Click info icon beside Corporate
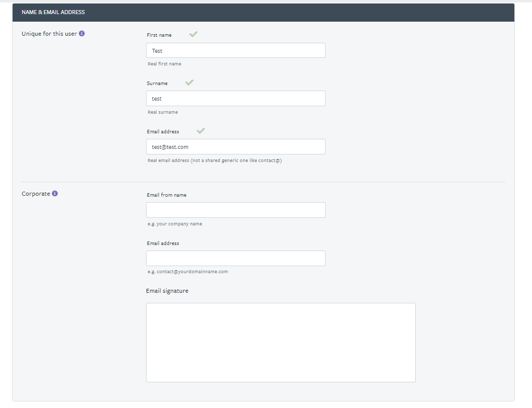 click(55, 193)
